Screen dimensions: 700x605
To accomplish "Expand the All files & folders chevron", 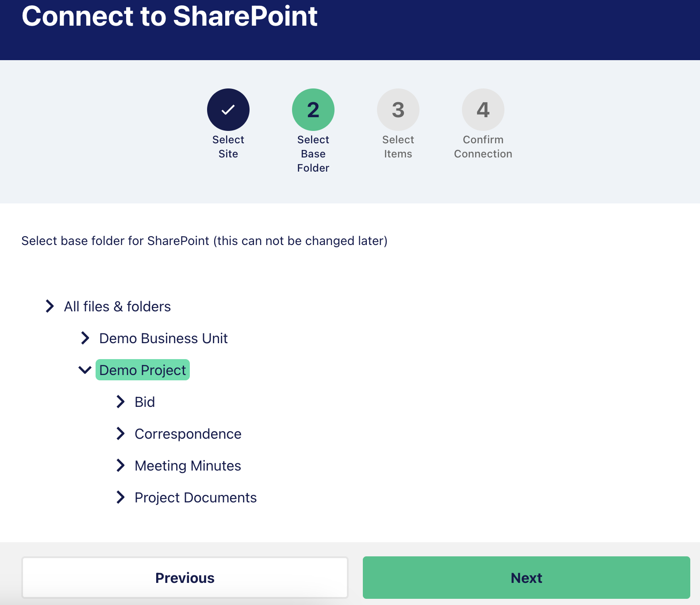I will (x=50, y=306).
